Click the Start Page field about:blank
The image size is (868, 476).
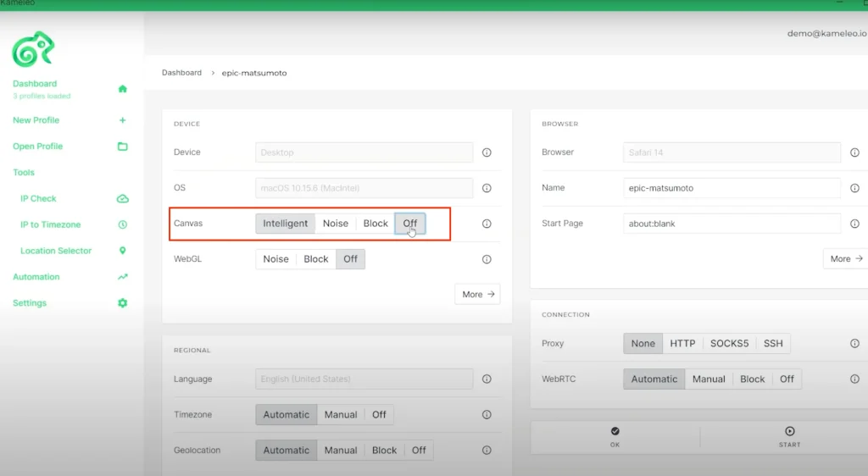pos(732,224)
